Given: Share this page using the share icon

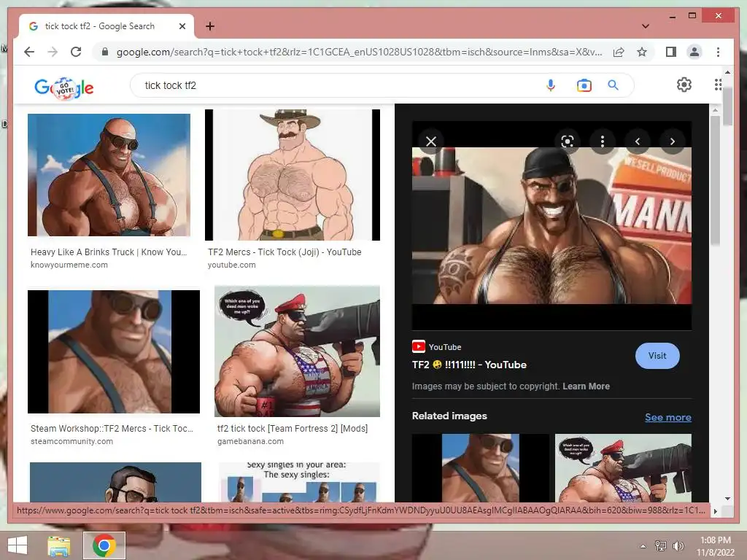Looking at the screenshot, I should [619, 52].
